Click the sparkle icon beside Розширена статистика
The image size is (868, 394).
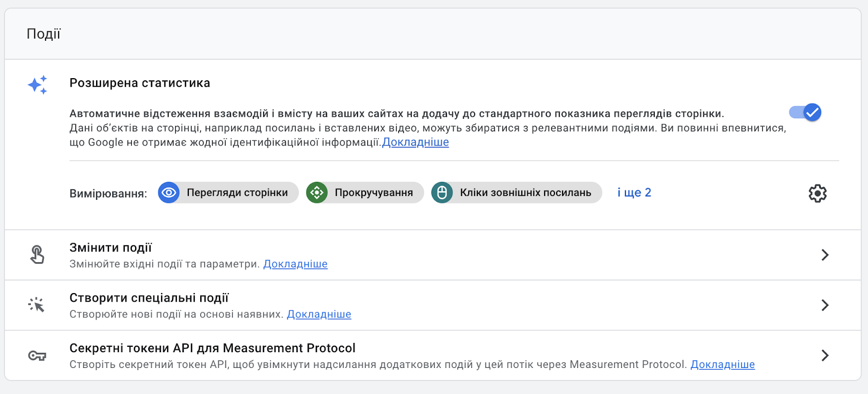coord(37,85)
